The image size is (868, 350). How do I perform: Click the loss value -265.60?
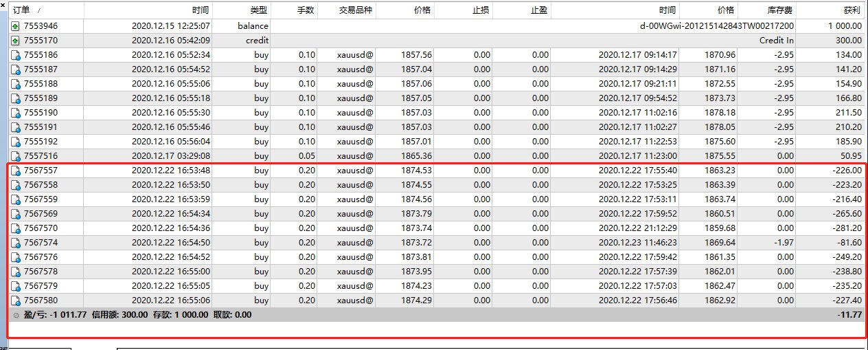pos(846,214)
